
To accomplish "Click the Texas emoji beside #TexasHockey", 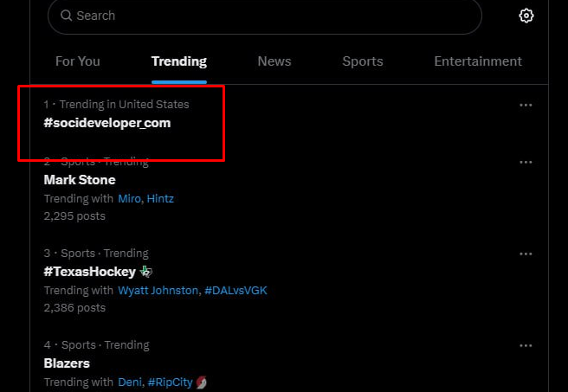I will tap(146, 272).
